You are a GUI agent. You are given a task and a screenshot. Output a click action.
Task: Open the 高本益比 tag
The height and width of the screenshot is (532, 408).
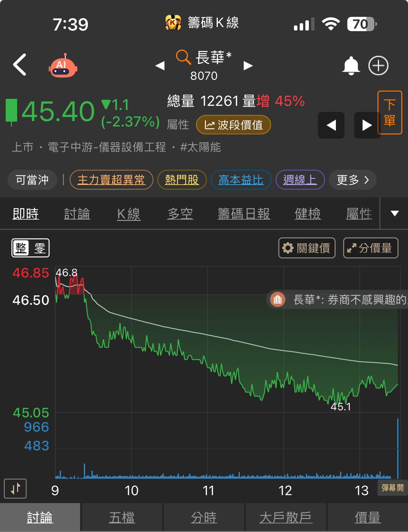(x=241, y=180)
